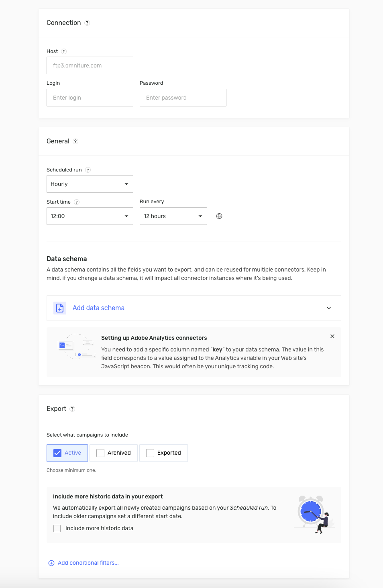This screenshot has width=383, height=588.
Task: Open the Host field help icon
Action: point(63,51)
